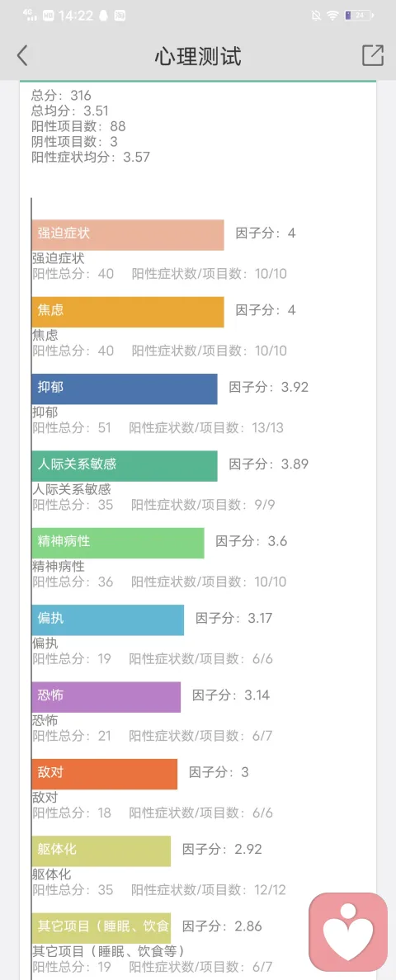Tap the green 人际关系敏感 bar
Image resolution: width=396 pixels, height=980 pixels.
click(125, 465)
